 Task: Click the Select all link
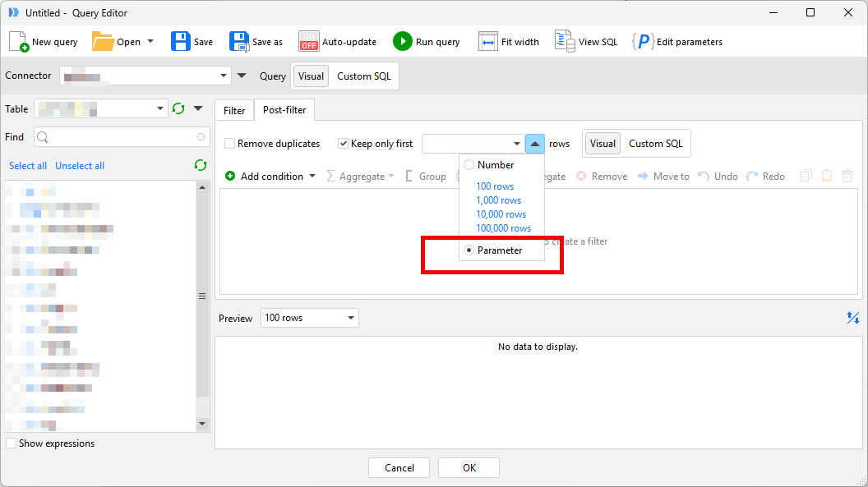(x=28, y=166)
